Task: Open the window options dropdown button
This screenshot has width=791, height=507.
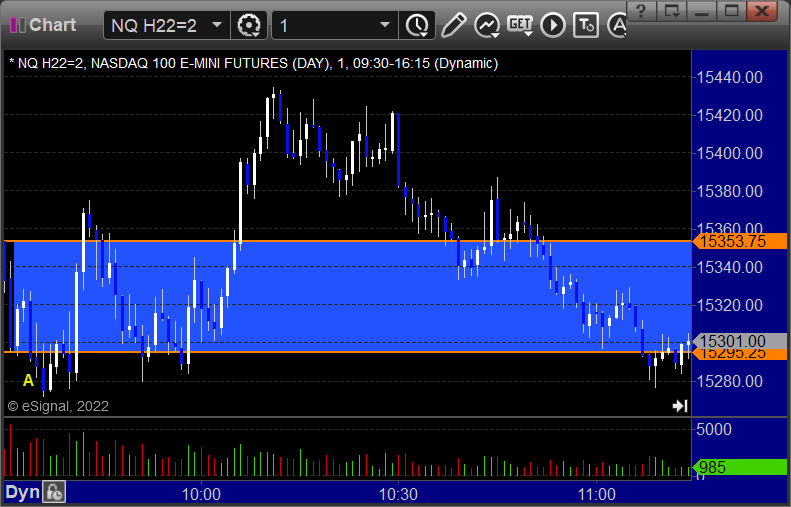Action: 671,10
